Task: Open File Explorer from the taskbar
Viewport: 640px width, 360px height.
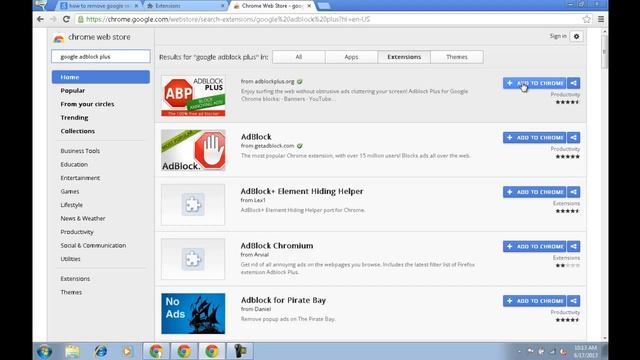Action: point(72,351)
